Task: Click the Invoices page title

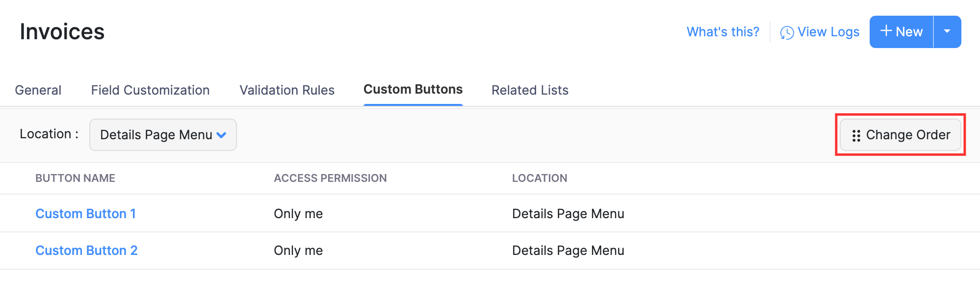Action: (62, 31)
